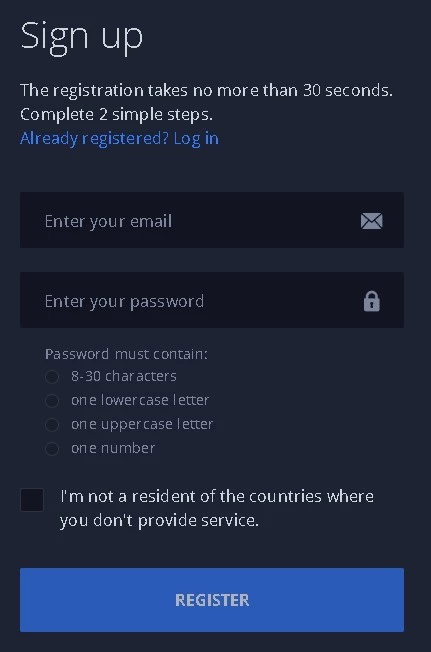Click the Password must contain label
The height and width of the screenshot is (652, 431).
pyautogui.click(x=126, y=354)
